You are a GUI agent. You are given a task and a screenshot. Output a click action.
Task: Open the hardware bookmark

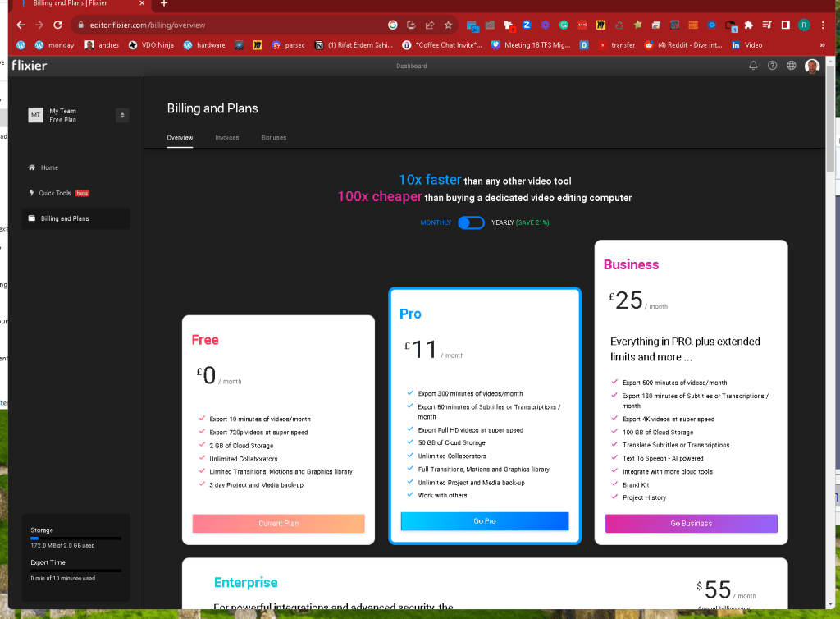tap(204, 45)
